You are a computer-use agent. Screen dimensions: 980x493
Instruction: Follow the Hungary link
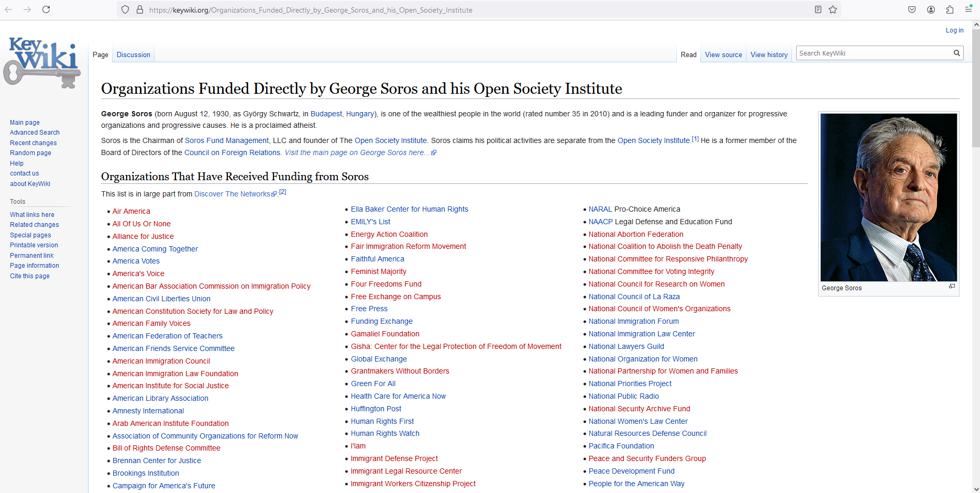[360, 114]
